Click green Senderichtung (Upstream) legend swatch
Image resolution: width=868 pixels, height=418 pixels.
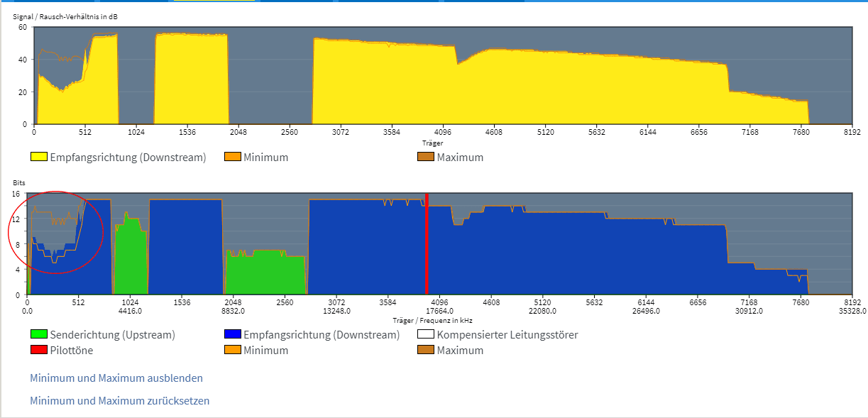tap(39, 334)
